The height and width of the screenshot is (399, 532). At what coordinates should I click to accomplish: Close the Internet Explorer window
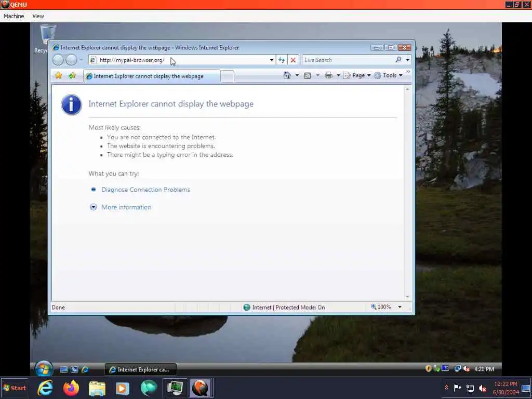(404, 47)
